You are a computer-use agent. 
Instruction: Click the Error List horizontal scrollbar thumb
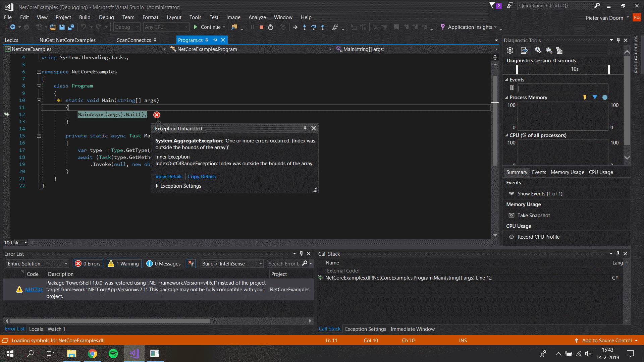(110, 321)
